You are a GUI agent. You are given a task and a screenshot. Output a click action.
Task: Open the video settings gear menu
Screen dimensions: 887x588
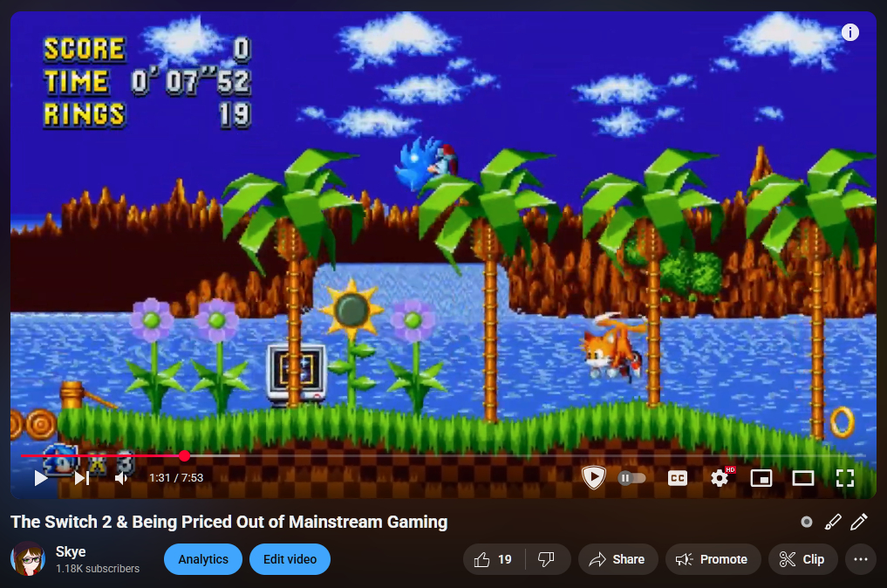720,478
